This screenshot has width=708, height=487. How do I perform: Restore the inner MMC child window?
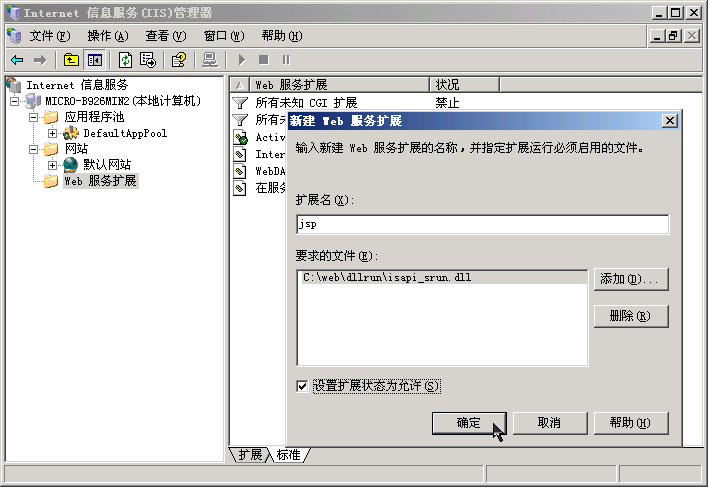click(x=673, y=36)
